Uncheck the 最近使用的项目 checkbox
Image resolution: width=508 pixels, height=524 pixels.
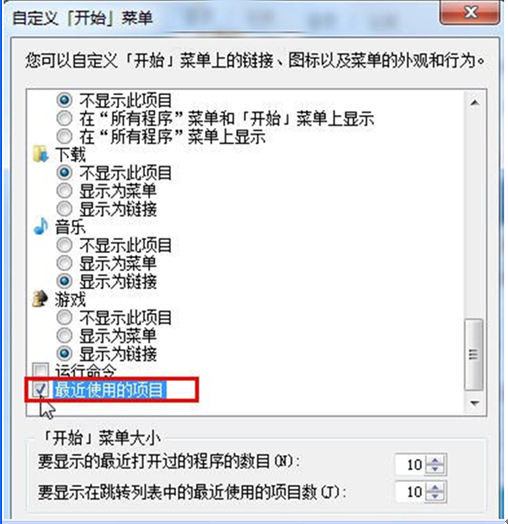coord(40,389)
